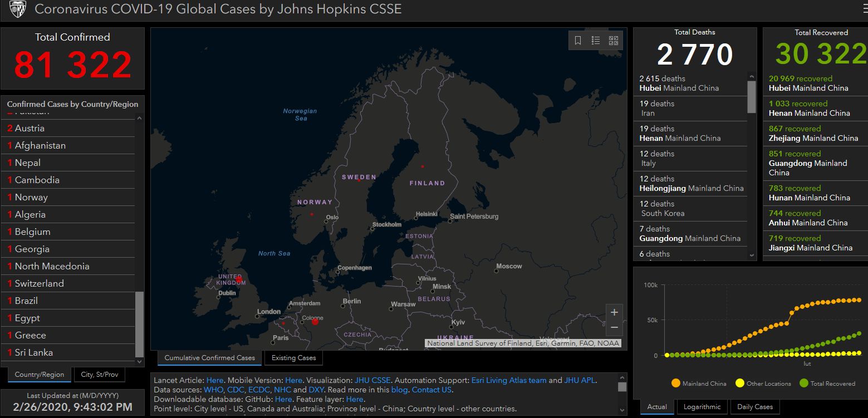Open the blog link
This screenshot has height=418, width=868.
pos(399,390)
